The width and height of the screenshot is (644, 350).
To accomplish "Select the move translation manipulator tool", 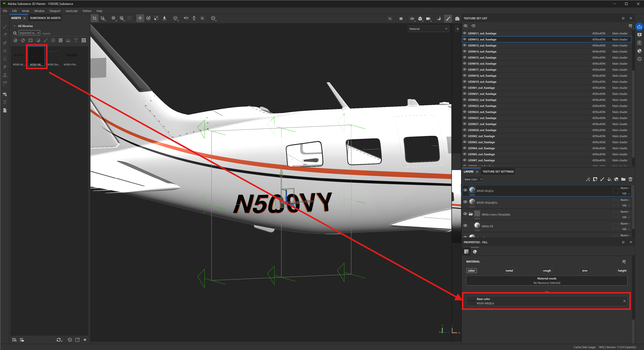I will pyautogui.click(x=140, y=18).
